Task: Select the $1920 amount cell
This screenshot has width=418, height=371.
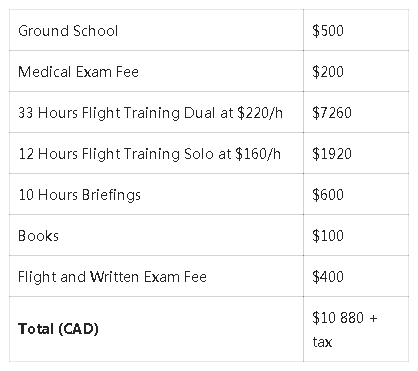Action: (356, 153)
